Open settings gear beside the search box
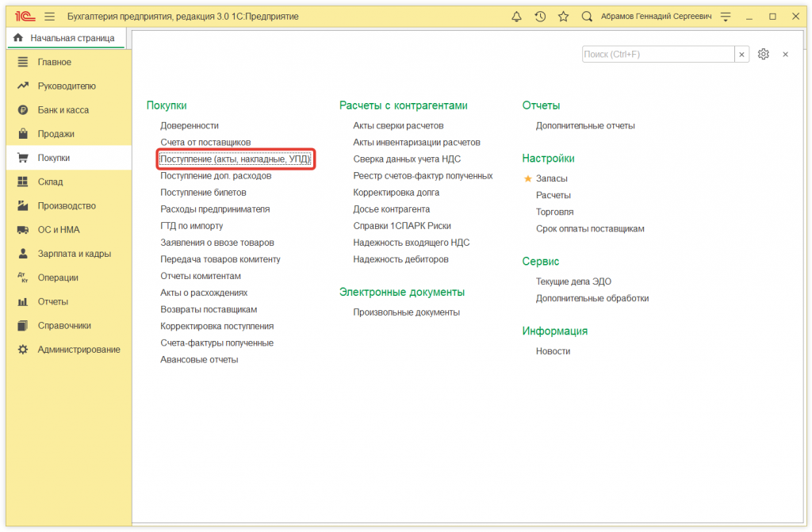The height and width of the screenshot is (532, 812). pyautogui.click(x=763, y=54)
